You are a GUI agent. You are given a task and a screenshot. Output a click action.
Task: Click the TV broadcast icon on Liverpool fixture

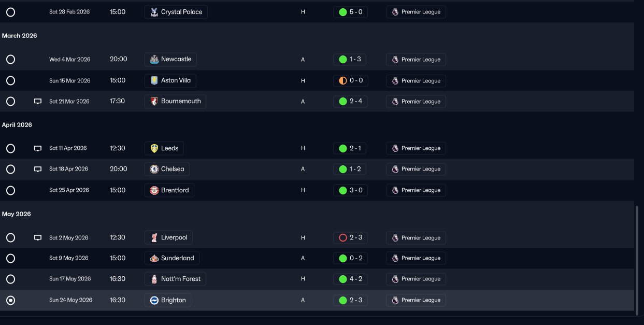click(38, 238)
